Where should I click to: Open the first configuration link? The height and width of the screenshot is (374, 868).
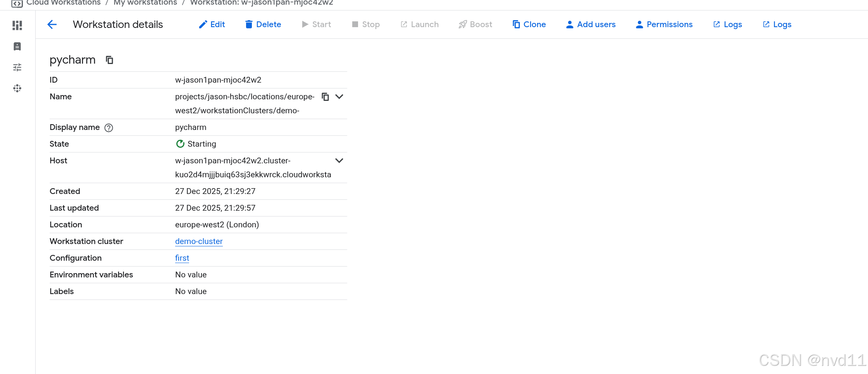click(182, 258)
